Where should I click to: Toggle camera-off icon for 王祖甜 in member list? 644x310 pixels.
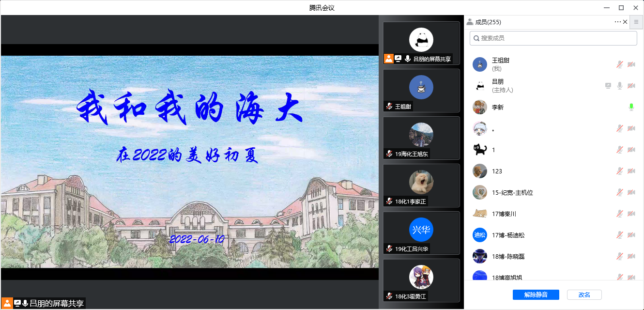click(x=631, y=64)
